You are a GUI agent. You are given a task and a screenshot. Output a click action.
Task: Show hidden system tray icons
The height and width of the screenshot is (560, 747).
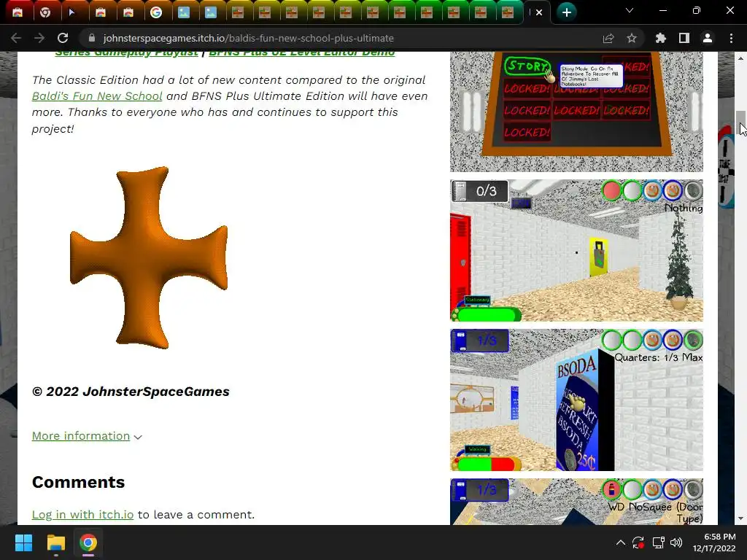[x=620, y=542]
